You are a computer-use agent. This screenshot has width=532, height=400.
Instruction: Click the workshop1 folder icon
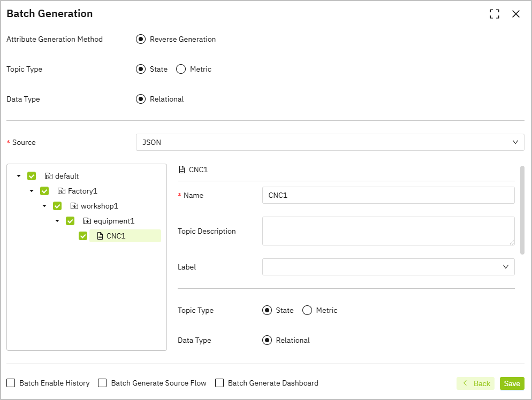(74, 206)
